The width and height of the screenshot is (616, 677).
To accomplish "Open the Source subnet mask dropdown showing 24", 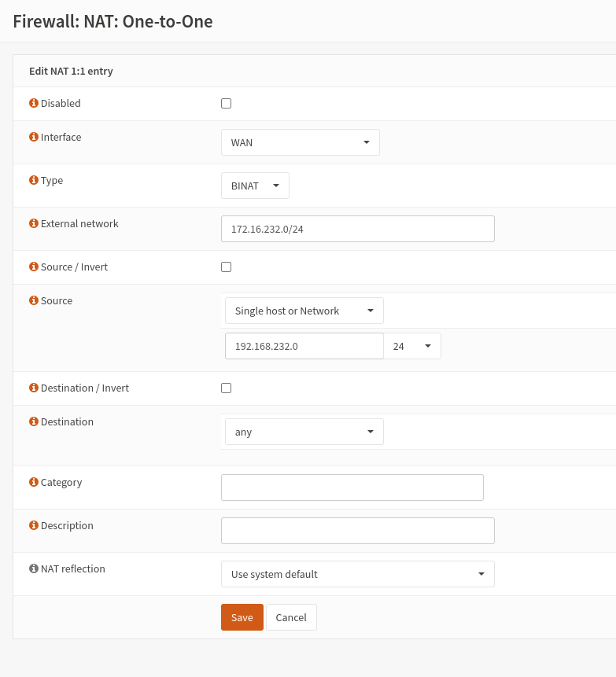I will pos(412,346).
